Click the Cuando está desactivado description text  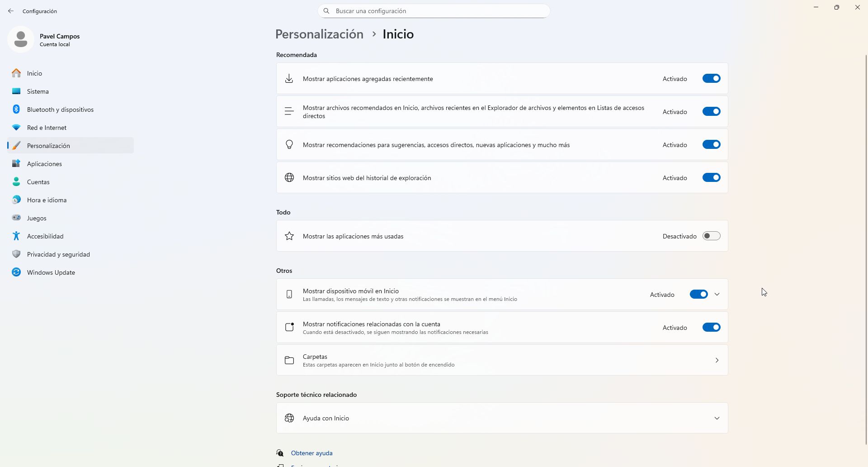(x=396, y=332)
